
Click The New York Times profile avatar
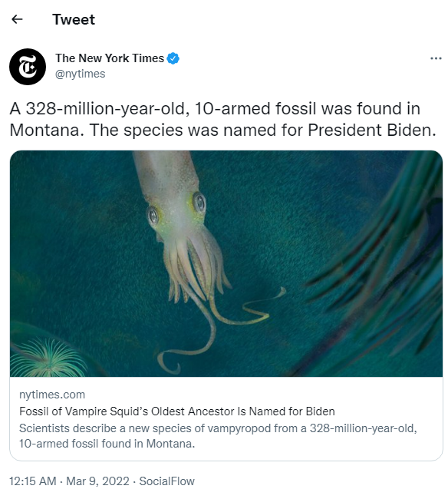pyautogui.click(x=28, y=67)
